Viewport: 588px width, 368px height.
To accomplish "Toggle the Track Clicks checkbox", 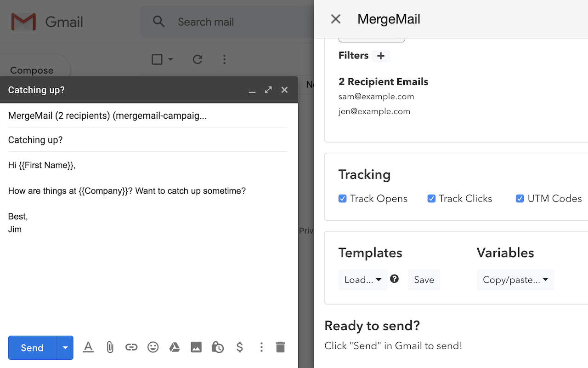I will [x=431, y=199].
